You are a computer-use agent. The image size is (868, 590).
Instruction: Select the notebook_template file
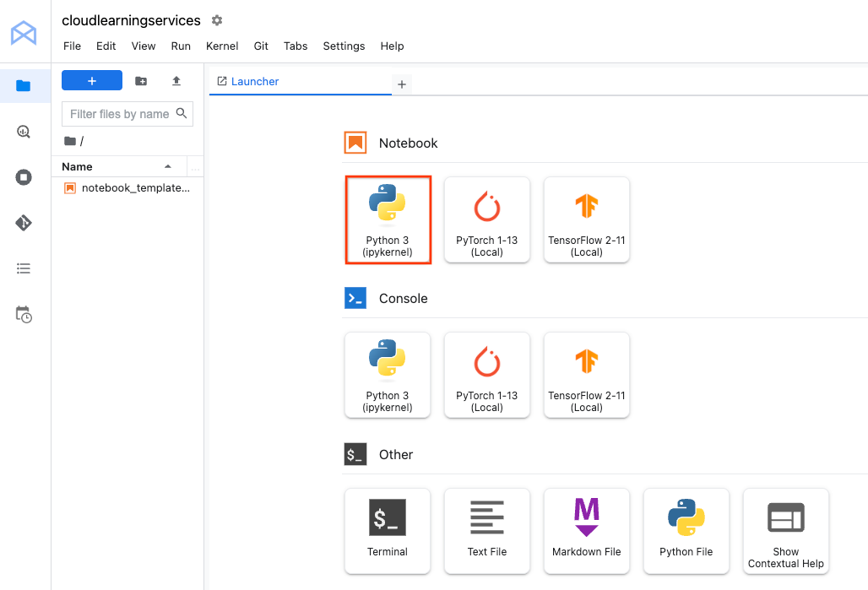point(127,188)
